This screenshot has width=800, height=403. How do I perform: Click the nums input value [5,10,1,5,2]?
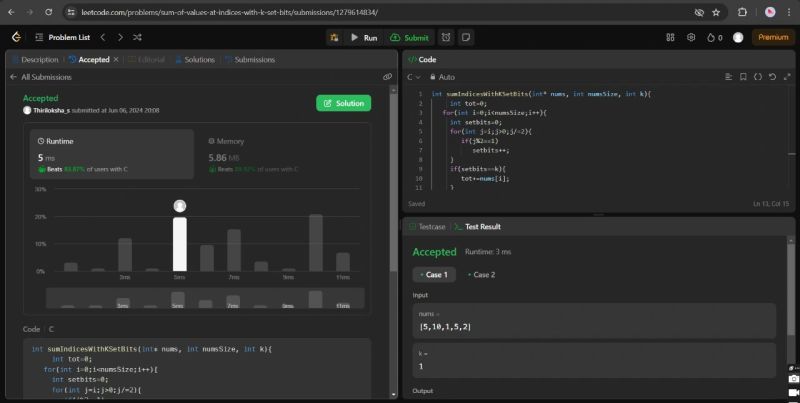pos(445,326)
